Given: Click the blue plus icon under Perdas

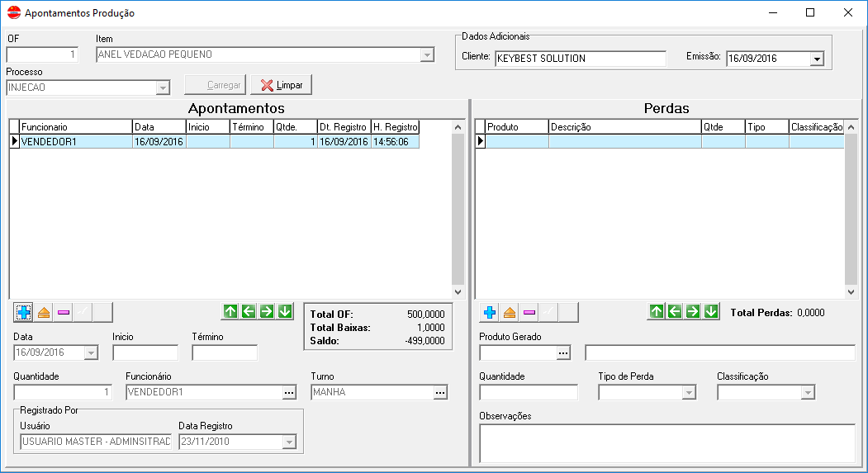Looking at the screenshot, I should (490, 312).
